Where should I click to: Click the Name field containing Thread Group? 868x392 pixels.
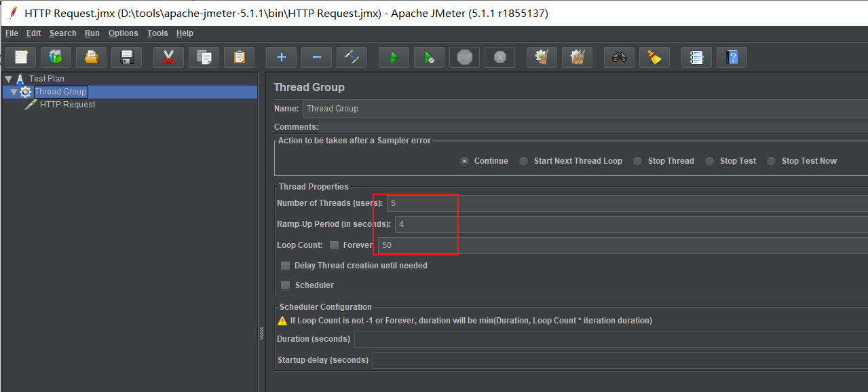584,109
